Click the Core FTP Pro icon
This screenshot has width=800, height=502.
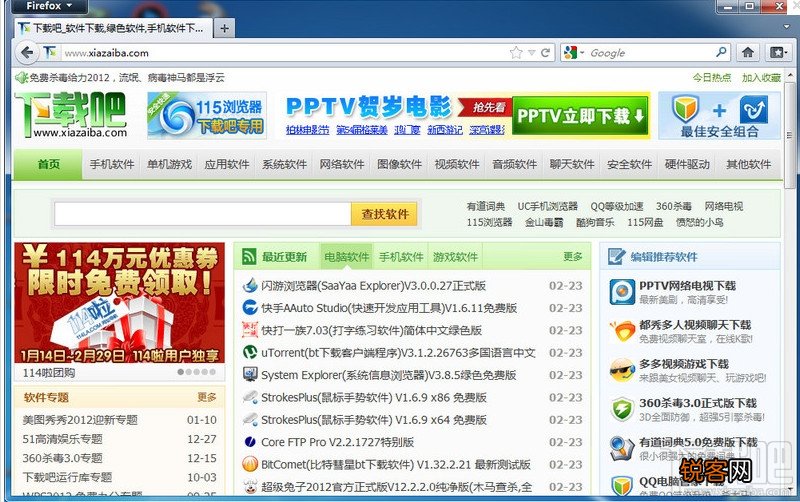249,442
